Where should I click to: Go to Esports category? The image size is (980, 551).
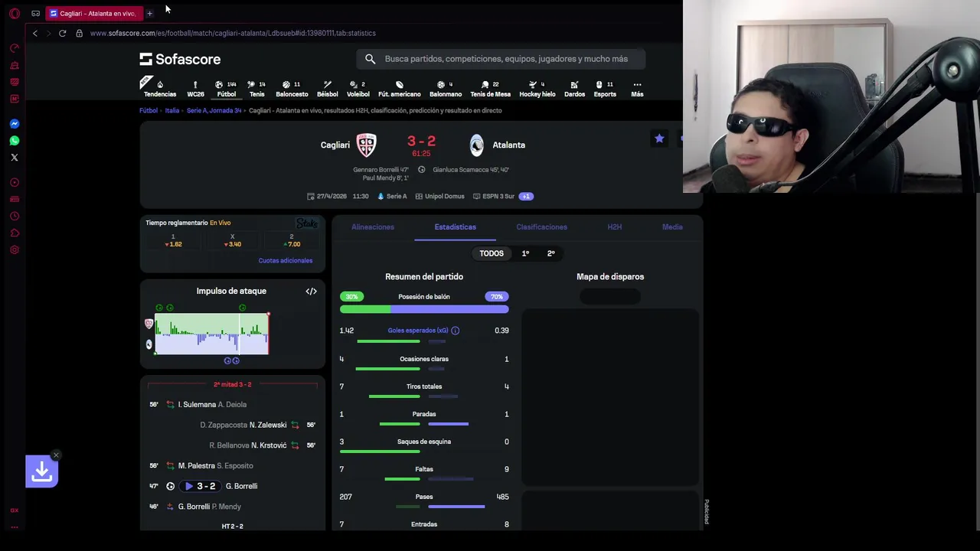(605, 89)
